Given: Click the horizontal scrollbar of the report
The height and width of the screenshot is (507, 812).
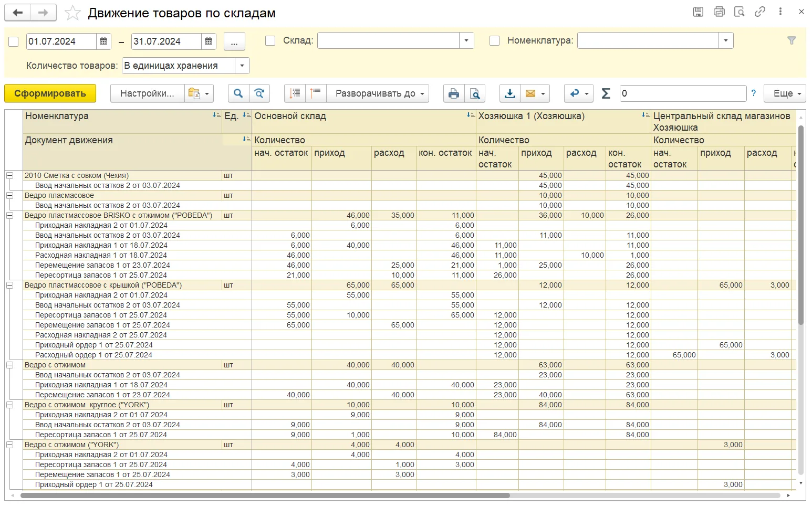Looking at the screenshot, I should point(265,495).
